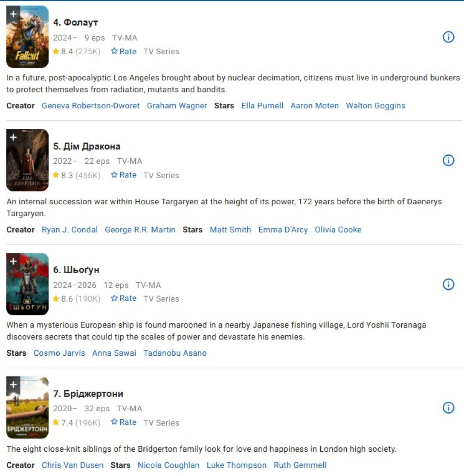This screenshot has height=476, width=464.
Task: Open info icon for Шьоґун
Action: 448,284
